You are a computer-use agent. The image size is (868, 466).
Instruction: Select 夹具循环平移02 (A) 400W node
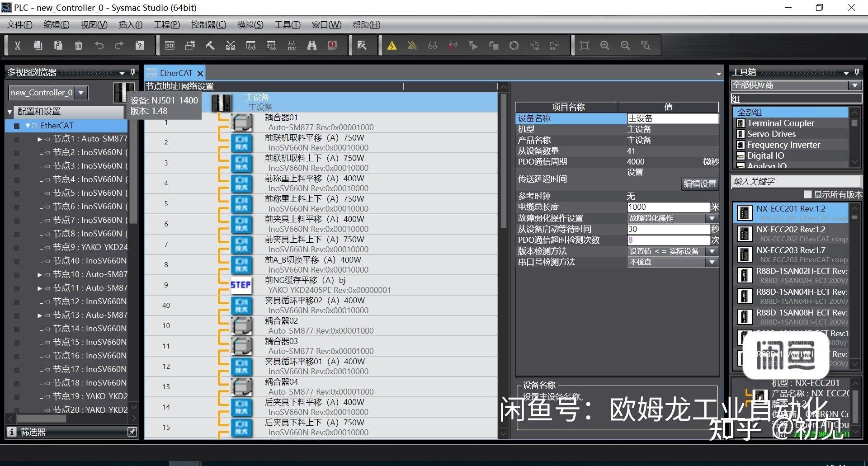[321, 306]
